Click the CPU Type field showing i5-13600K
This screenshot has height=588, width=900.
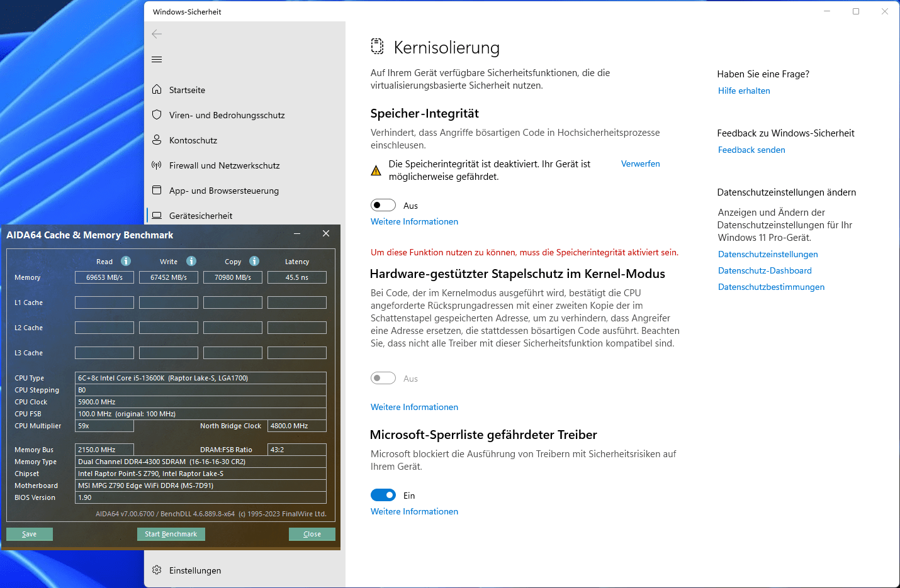pos(201,378)
